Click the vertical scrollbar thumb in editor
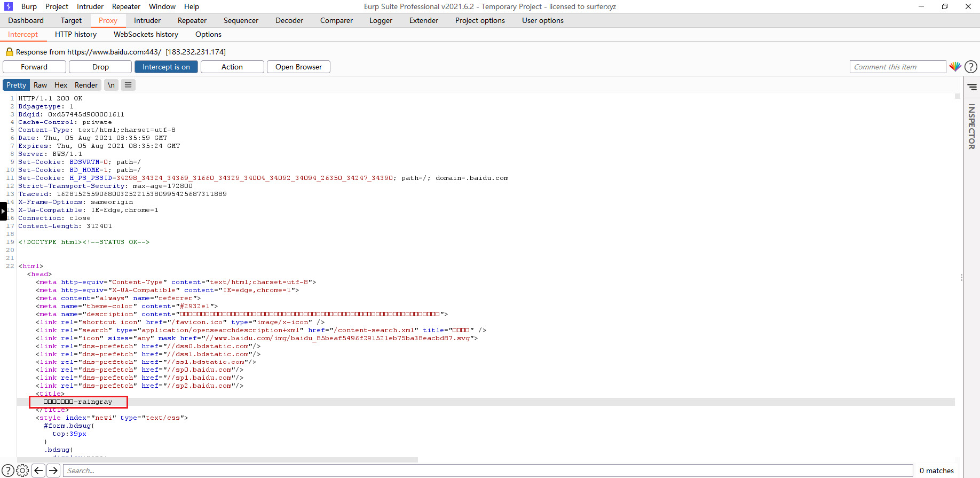 [958, 96]
